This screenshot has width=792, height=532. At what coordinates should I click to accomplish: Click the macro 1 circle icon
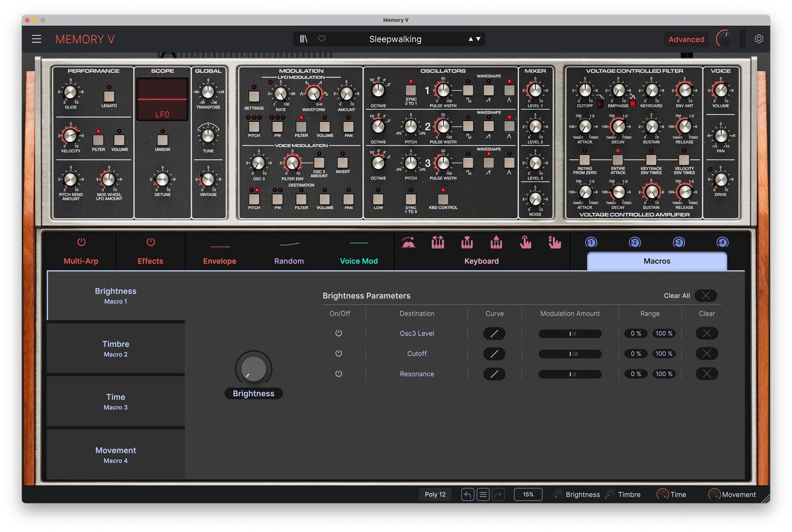pyautogui.click(x=591, y=243)
